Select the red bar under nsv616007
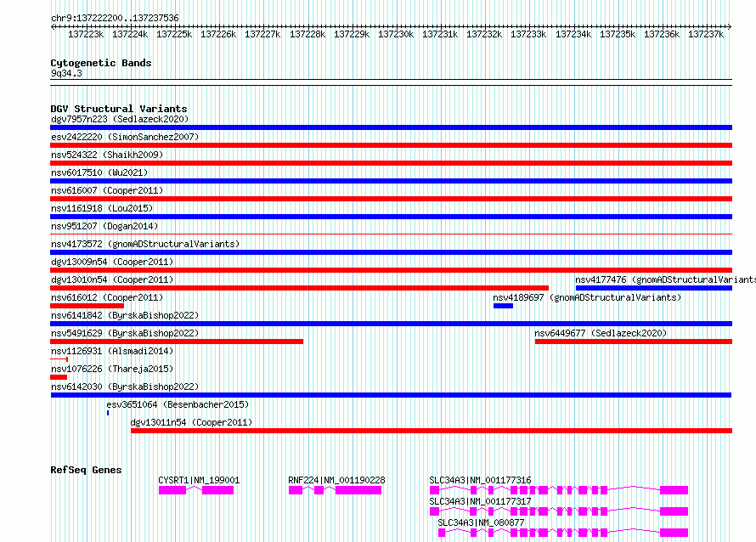 391,199
